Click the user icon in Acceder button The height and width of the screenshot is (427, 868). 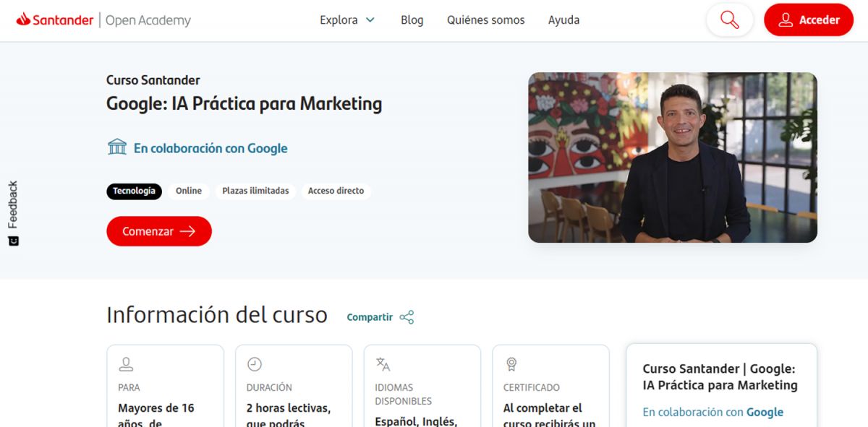coord(786,20)
